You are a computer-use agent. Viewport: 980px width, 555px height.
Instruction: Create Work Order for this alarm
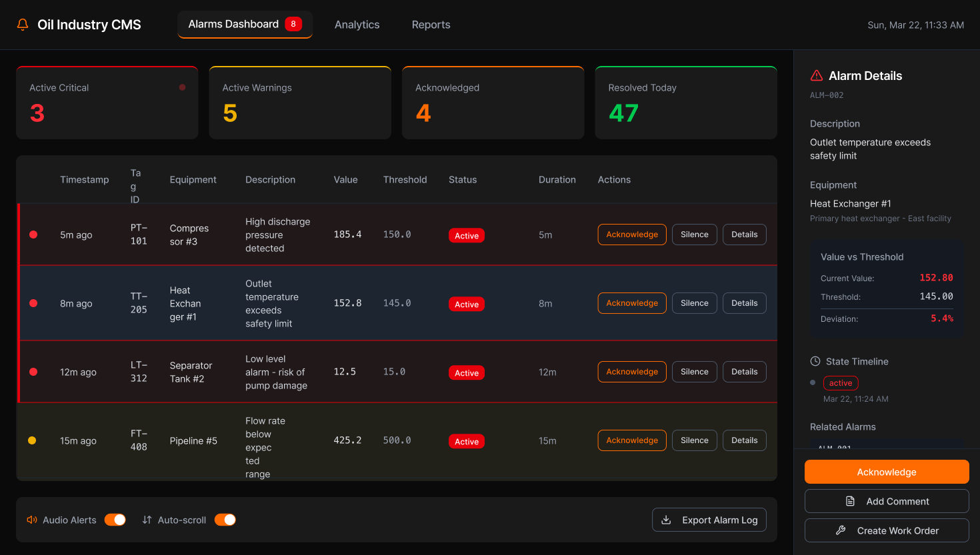coord(887,530)
